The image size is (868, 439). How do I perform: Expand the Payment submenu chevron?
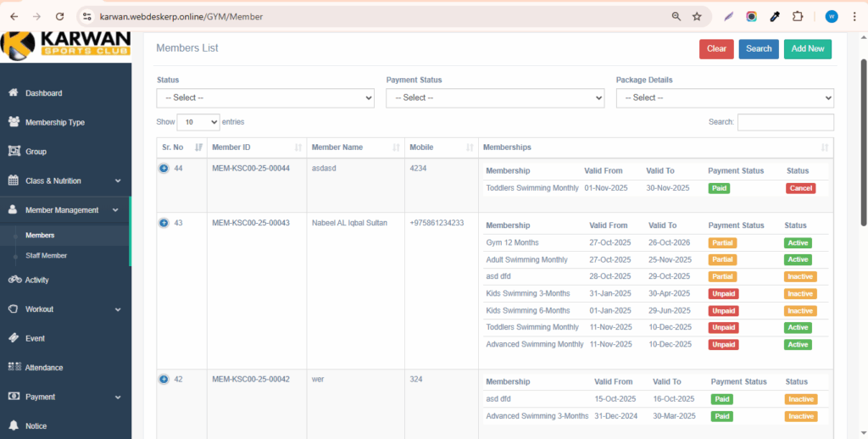118,397
